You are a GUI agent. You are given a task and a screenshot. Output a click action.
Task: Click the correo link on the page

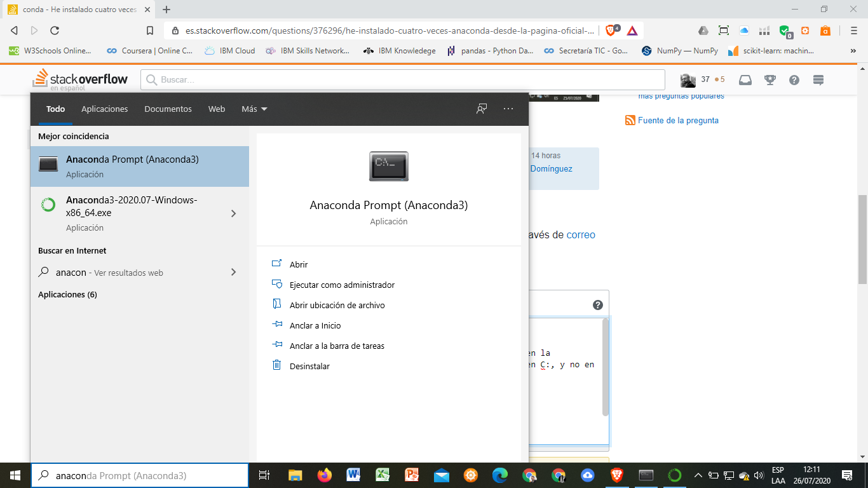[x=581, y=234]
